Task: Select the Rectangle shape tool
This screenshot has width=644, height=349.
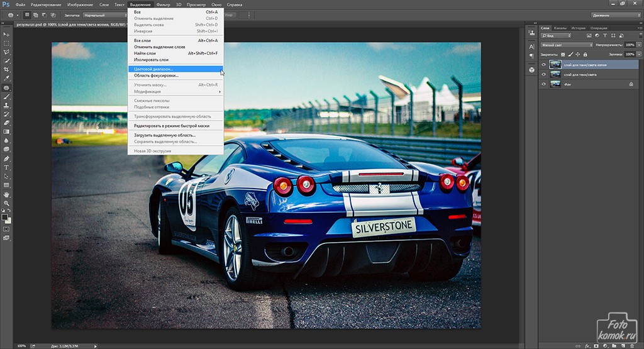Action: tap(6, 185)
